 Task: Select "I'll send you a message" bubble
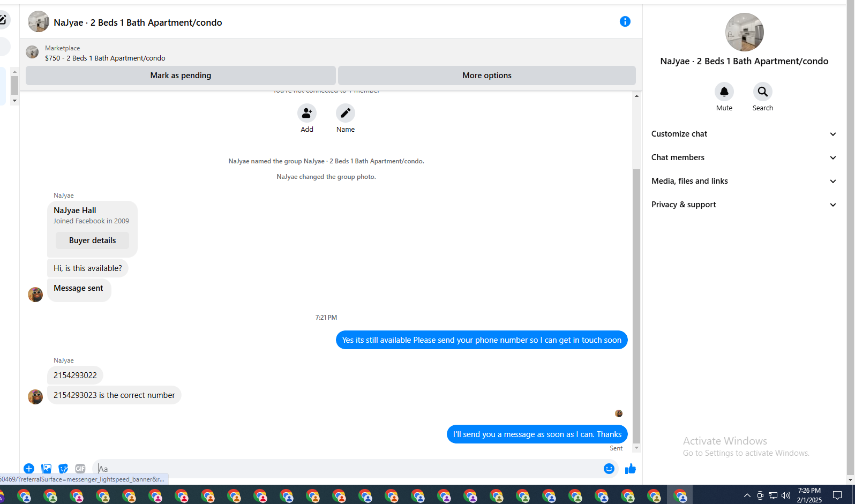[x=537, y=434]
